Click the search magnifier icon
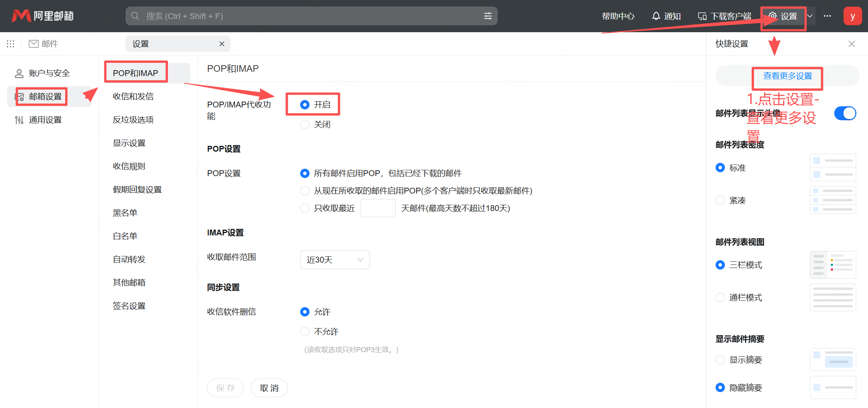Viewport: 868px width, 408px height. pyautogui.click(x=135, y=16)
